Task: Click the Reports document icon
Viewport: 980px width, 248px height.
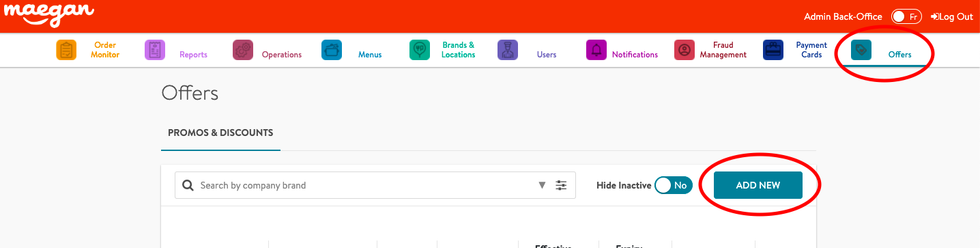Action: click(155, 50)
